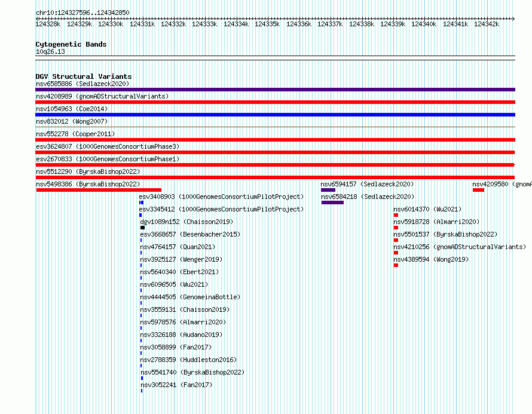The image size is (532, 414).
Task: Click nsv3925127 (Wenger2019) label
Action: pyautogui.click(x=181, y=259)
